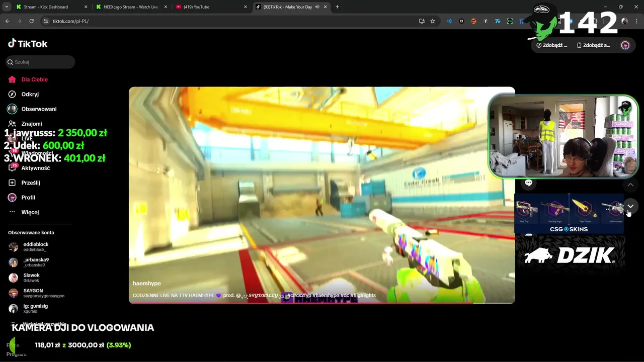644x362 pixels.
Task: Click the install app icon in address bar
Action: pos(422,21)
